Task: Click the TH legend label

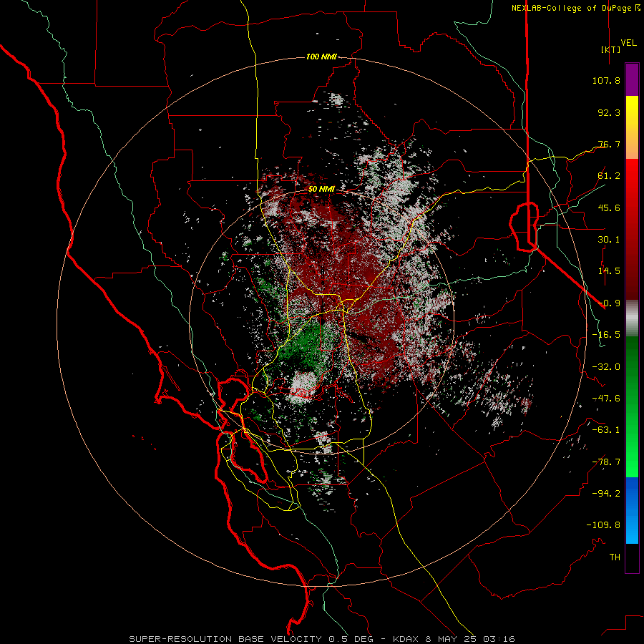Action: point(615,557)
